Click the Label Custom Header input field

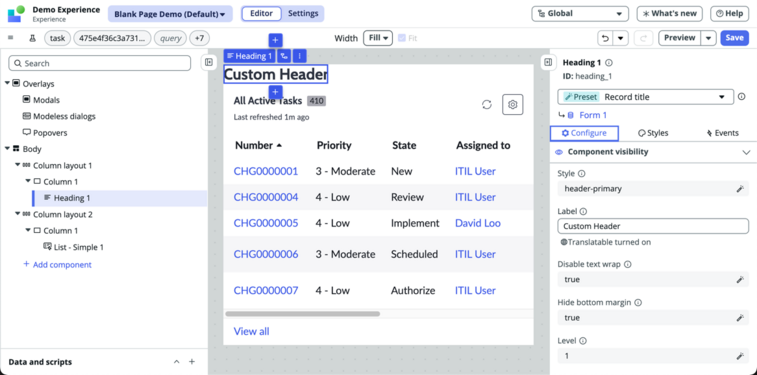[x=653, y=226]
